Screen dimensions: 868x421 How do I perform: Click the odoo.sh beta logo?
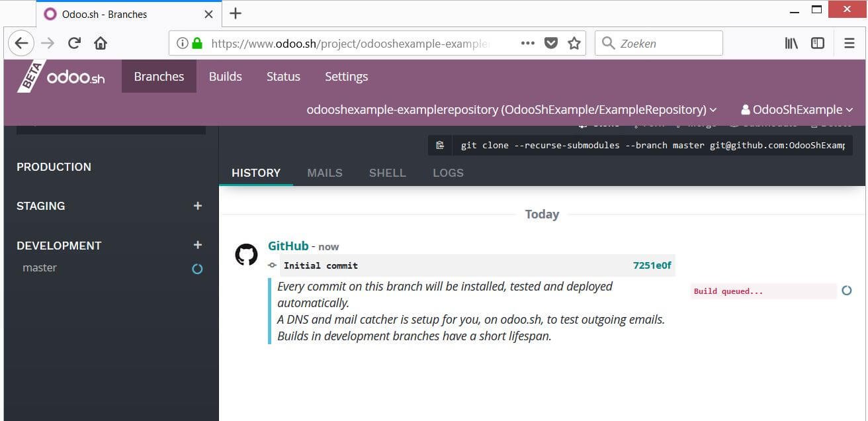pyautogui.click(x=61, y=76)
